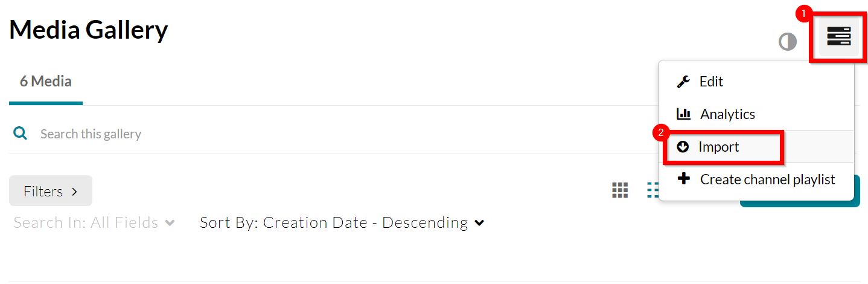Open the Search In: All Fields dropdown
Image resolution: width=868 pixels, height=284 pixels.
pyautogui.click(x=94, y=222)
